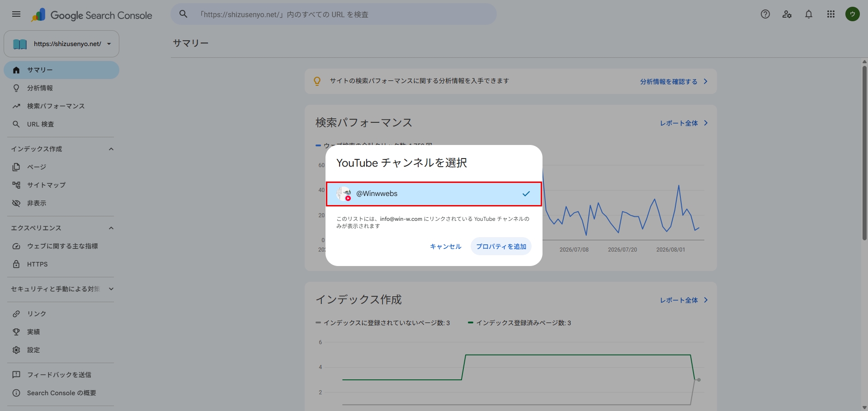Screen dimensions: 868x411
Task: Click the gear icon beside 設定
Action: [x=16, y=350]
